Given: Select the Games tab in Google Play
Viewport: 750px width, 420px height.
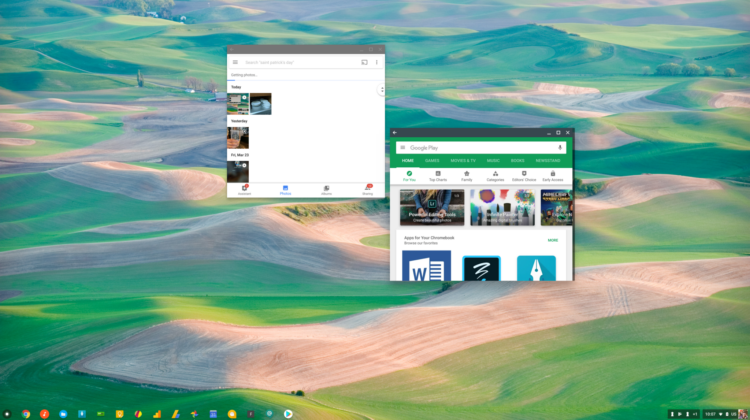Looking at the screenshot, I should point(432,160).
